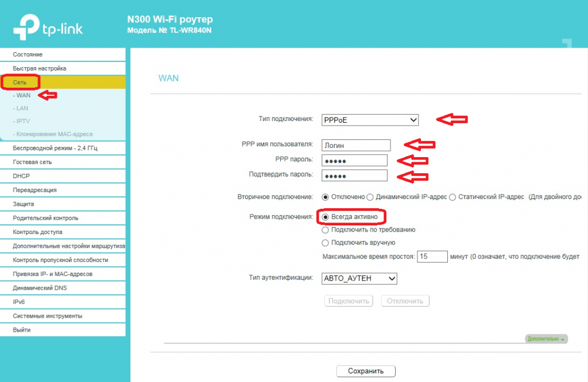Image resolution: width=588 pixels, height=382 pixels.
Task: Open Беспроводной режим - 2,4 ГГц
Action: (63, 148)
